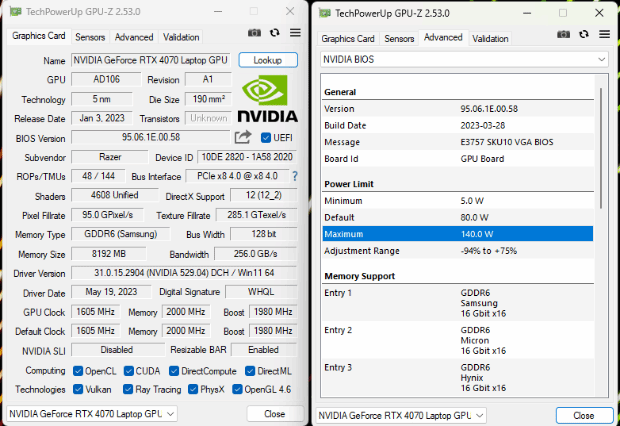Click Close button in left GPU-Z window

275,414
